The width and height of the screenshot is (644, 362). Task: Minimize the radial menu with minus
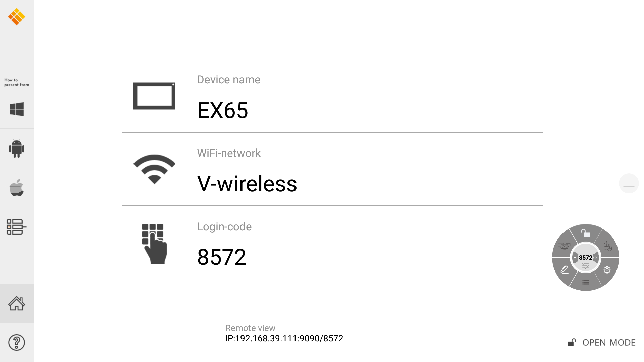(x=575, y=258)
